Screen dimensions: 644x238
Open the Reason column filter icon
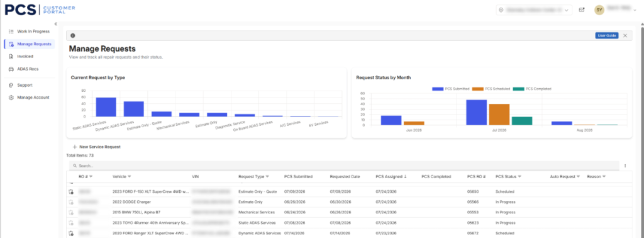click(604, 177)
